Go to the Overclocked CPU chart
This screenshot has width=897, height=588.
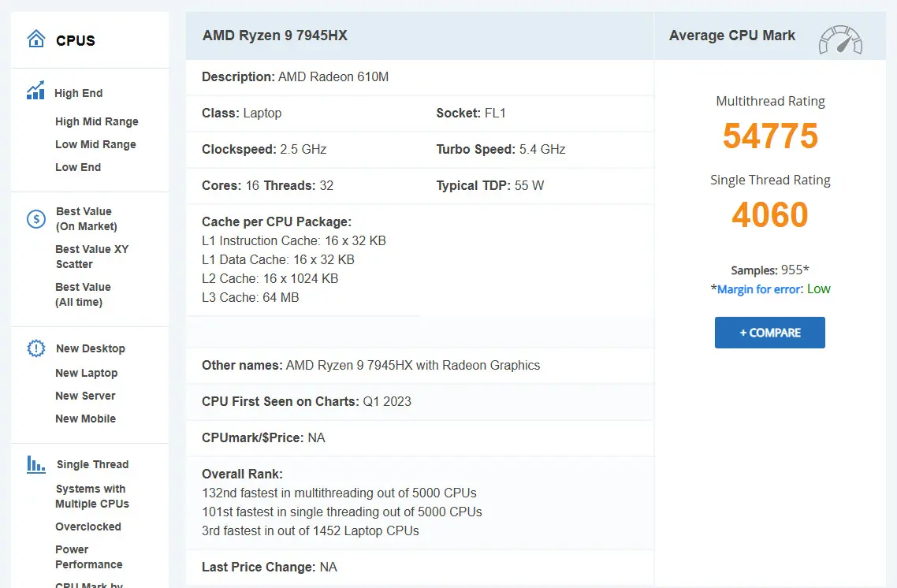(x=88, y=527)
